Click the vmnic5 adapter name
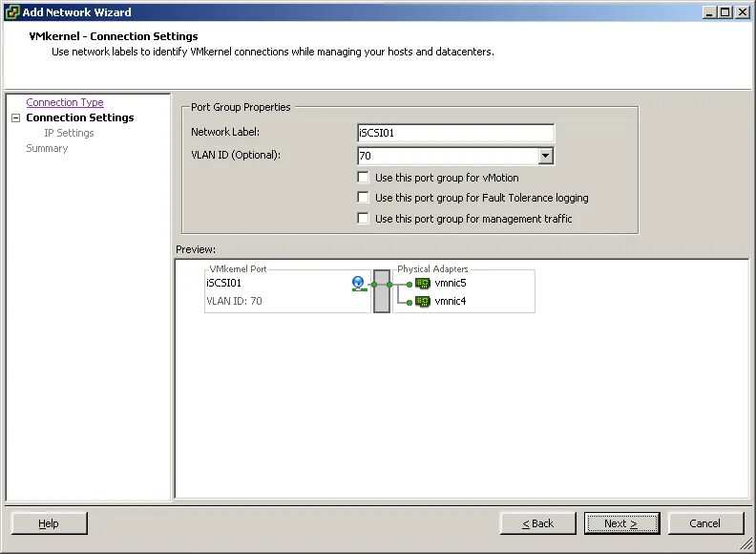The image size is (756, 554). [x=451, y=284]
